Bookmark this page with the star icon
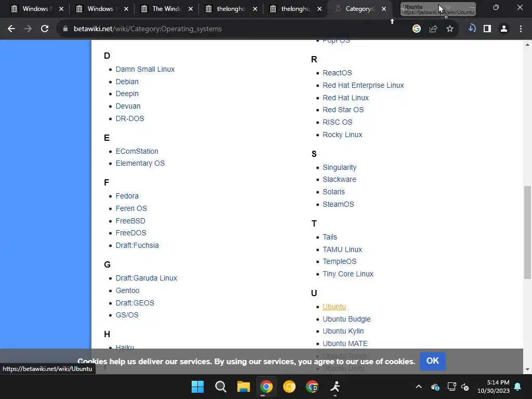The width and height of the screenshot is (532, 399). click(450, 29)
